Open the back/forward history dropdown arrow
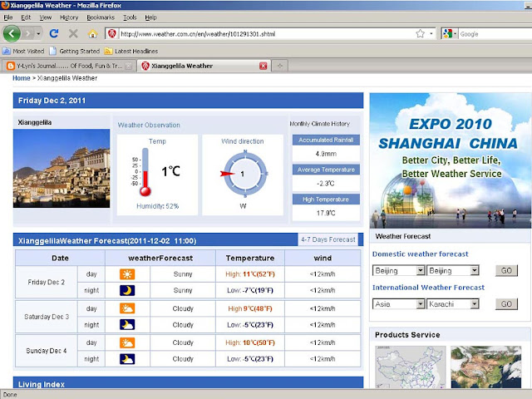The image size is (532, 399). click(x=38, y=33)
